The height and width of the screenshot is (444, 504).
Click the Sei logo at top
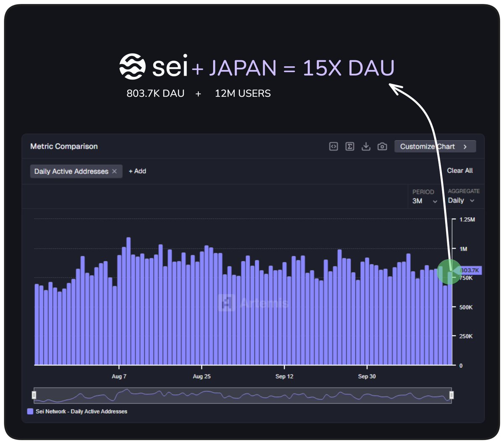(153, 67)
